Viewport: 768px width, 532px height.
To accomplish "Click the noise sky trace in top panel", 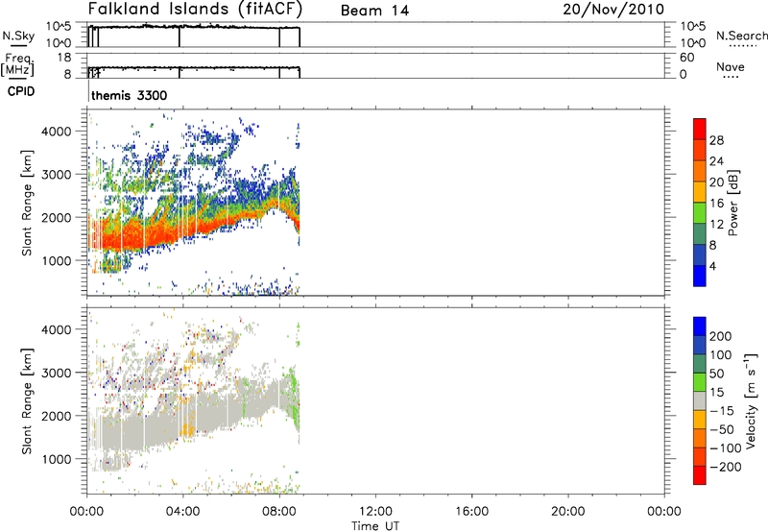I will click(x=194, y=27).
